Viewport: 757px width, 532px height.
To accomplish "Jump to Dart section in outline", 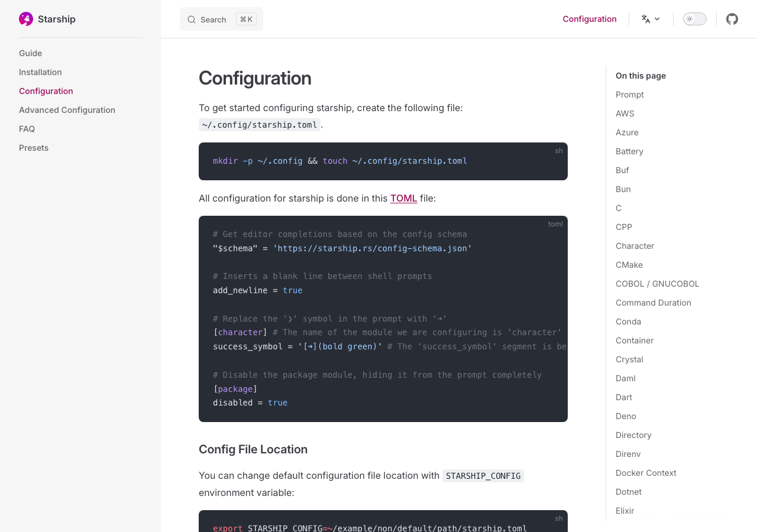I will click(624, 397).
